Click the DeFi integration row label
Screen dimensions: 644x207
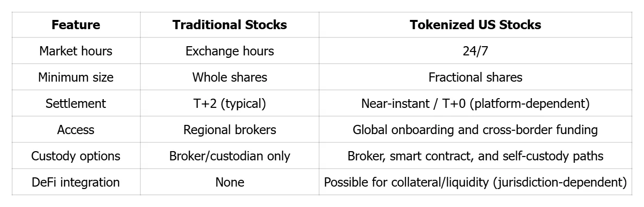point(76,182)
